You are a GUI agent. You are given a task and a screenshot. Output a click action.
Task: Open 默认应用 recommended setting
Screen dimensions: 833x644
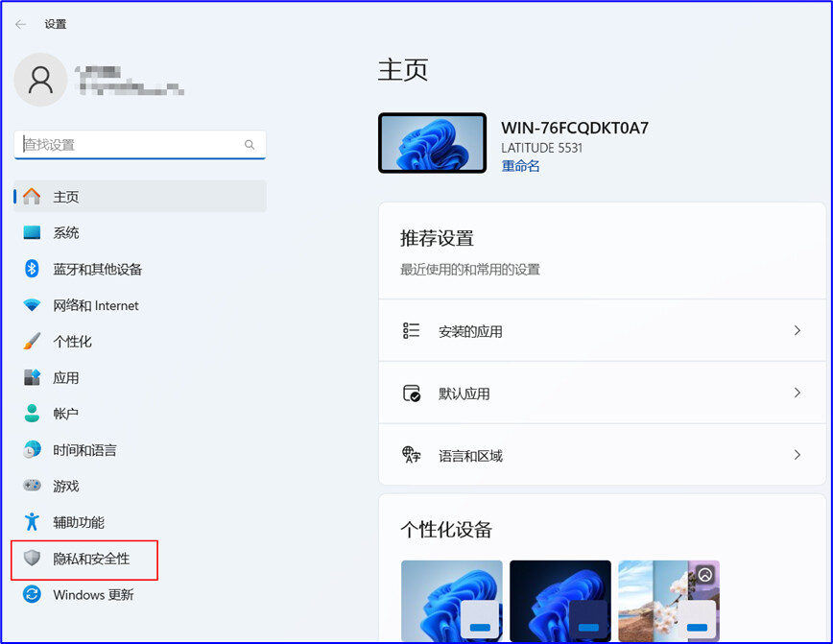coord(602,394)
